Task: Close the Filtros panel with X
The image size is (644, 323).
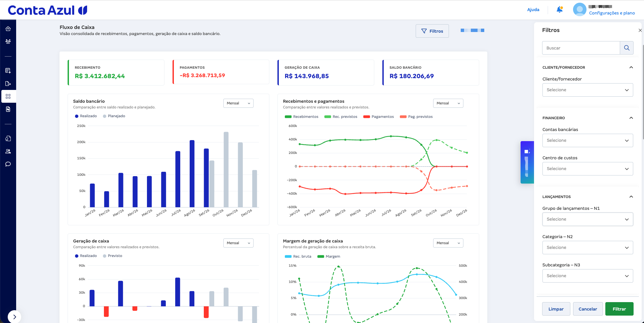Action: [640, 30]
